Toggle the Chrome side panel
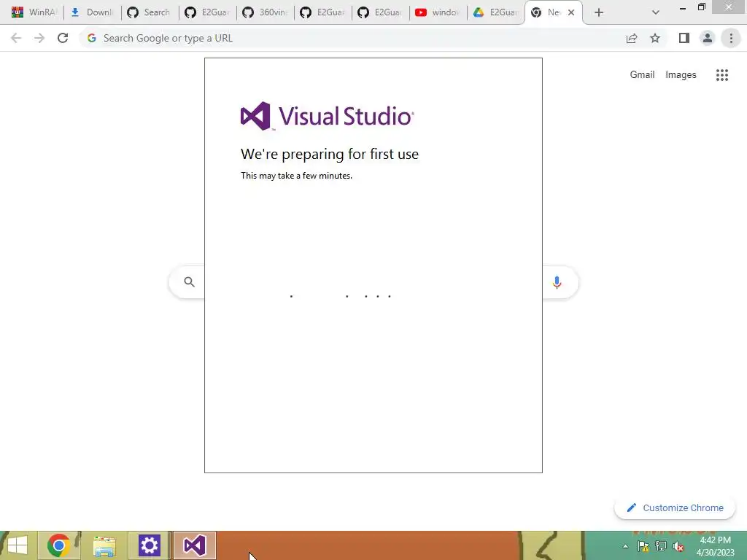The width and height of the screenshot is (747, 560). 684,38
